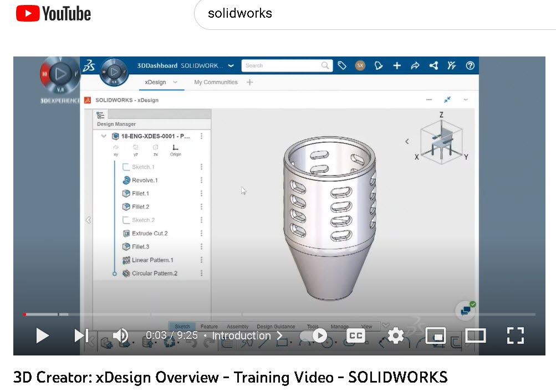The width and height of the screenshot is (556, 392).
Task: Mute the video volume
Action: pyautogui.click(x=121, y=335)
